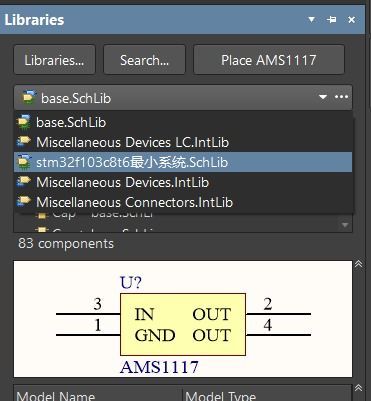Select Miscellaneous Devices.IntLib entry
Viewport: 371px width, 401px height.
pyautogui.click(x=183, y=182)
